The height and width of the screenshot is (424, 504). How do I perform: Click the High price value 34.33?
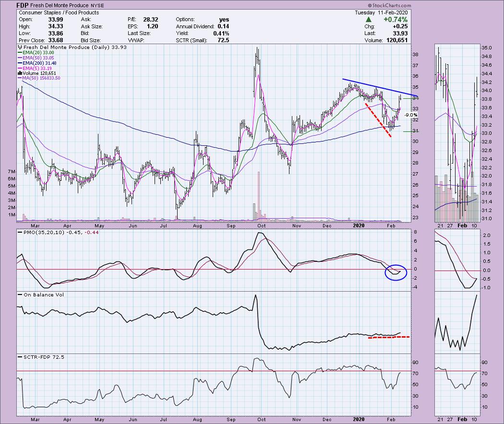tap(56, 26)
